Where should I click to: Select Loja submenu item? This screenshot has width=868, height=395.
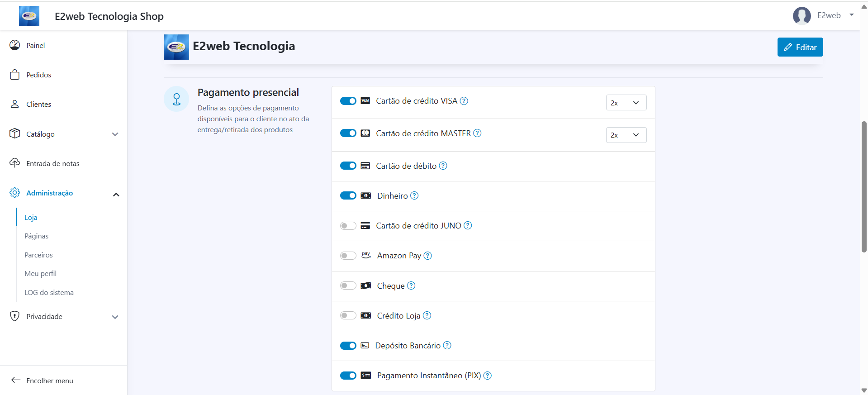point(31,217)
